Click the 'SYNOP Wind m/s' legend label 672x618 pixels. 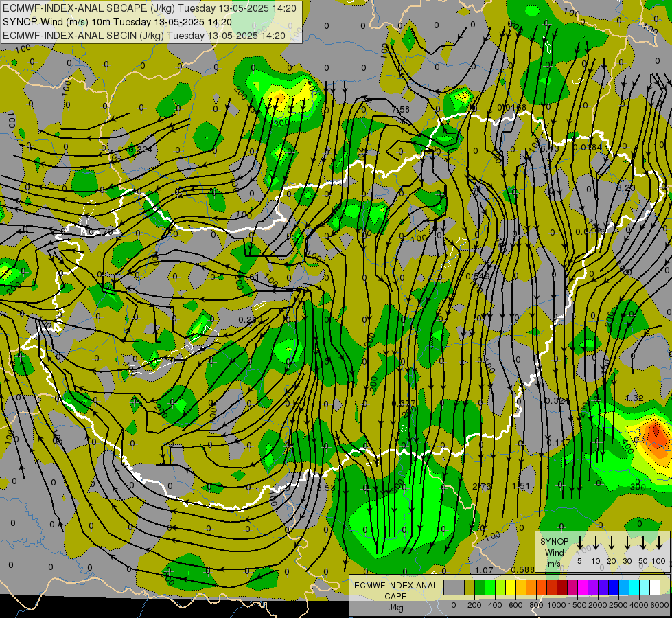(x=554, y=552)
